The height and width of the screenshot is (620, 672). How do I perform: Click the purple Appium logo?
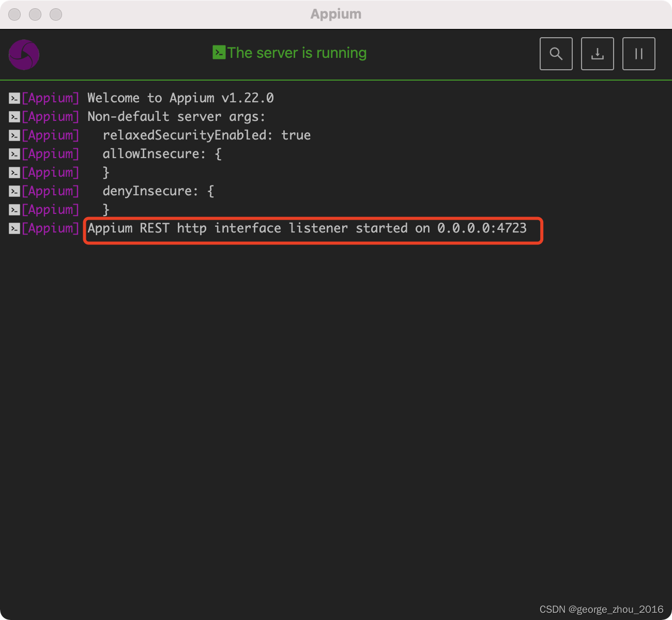coord(24,55)
